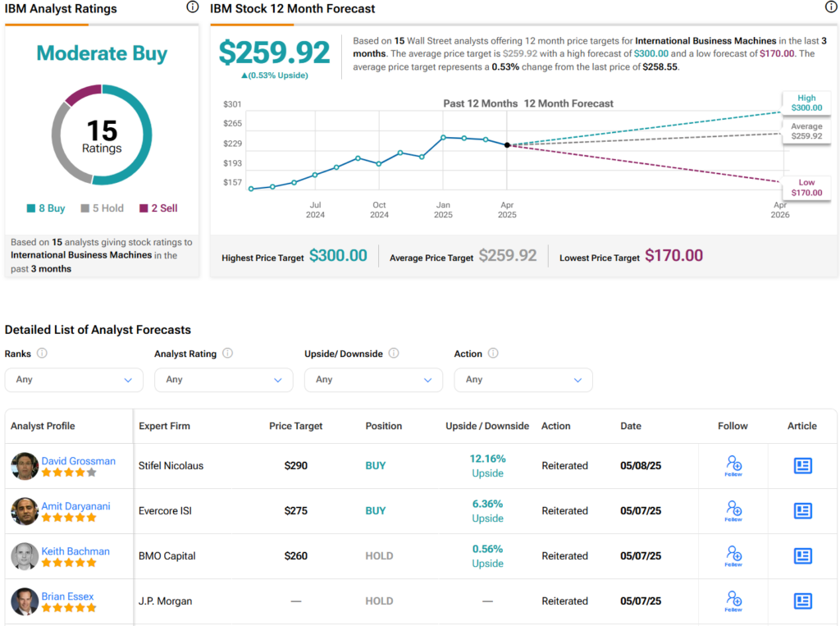Open the Ranks filter dropdown
Image resolution: width=840 pixels, height=626 pixels.
74,380
